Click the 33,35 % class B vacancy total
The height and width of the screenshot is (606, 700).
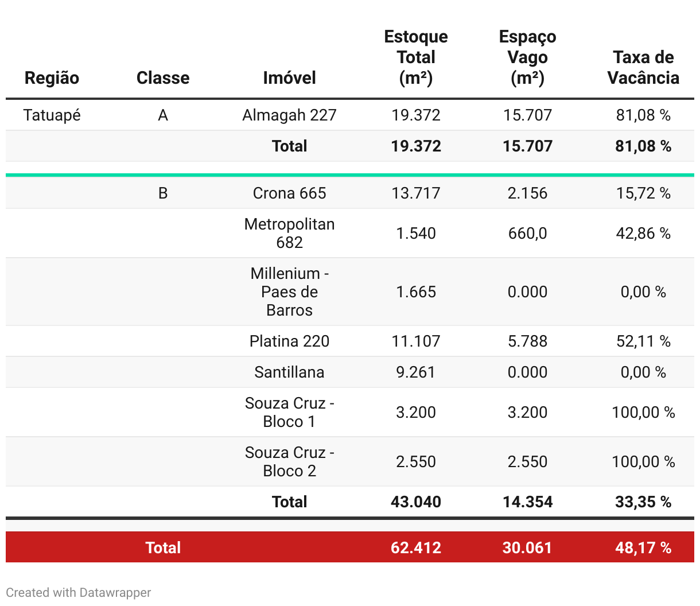click(x=643, y=502)
